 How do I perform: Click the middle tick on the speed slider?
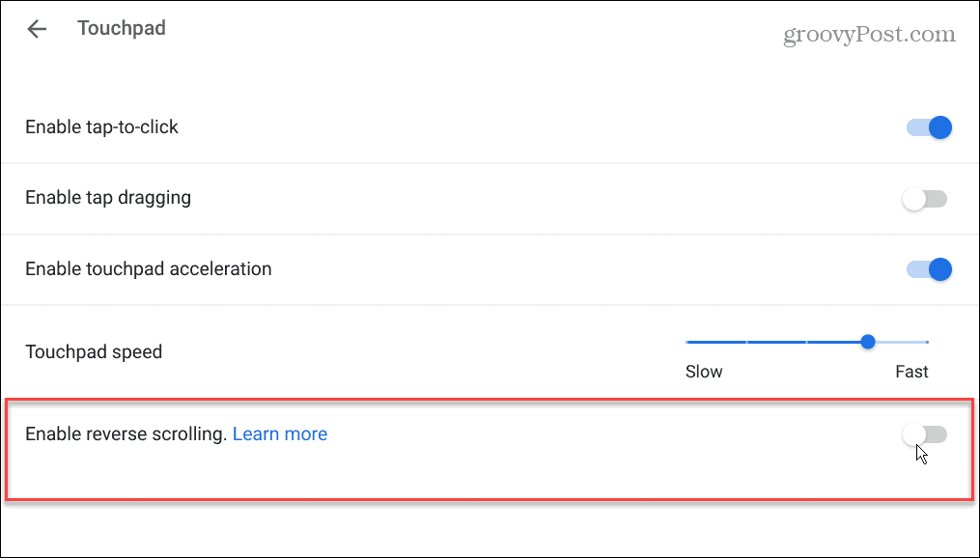807,342
